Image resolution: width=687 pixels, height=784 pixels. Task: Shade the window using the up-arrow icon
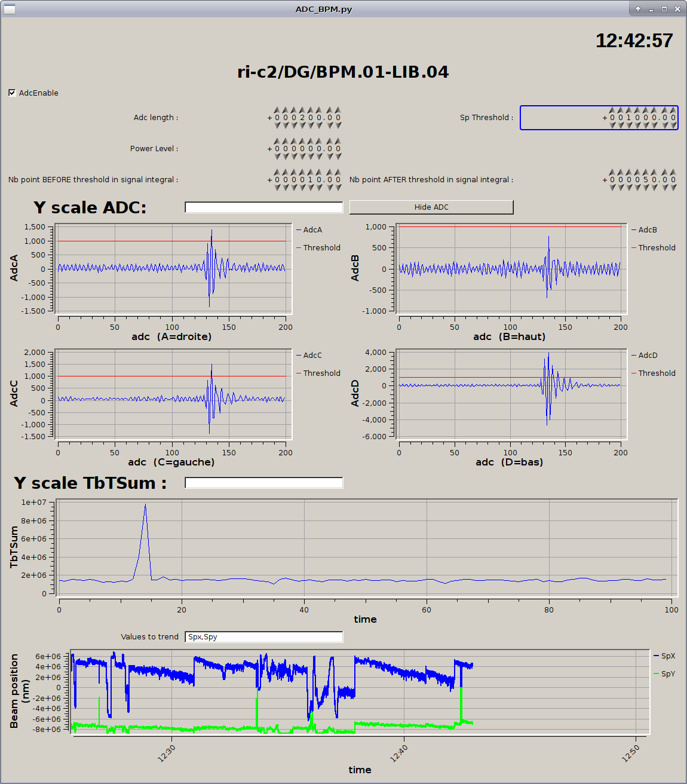pyautogui.click(x=638, y=9)
